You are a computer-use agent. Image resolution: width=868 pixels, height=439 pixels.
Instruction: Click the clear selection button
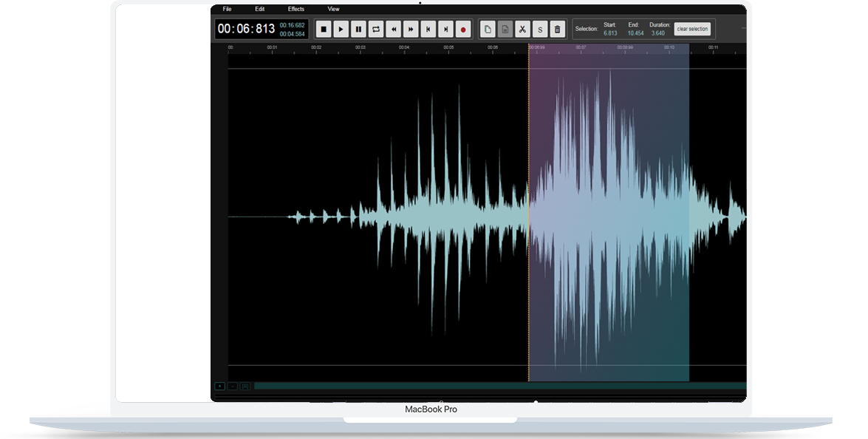(x=692, y=29)
